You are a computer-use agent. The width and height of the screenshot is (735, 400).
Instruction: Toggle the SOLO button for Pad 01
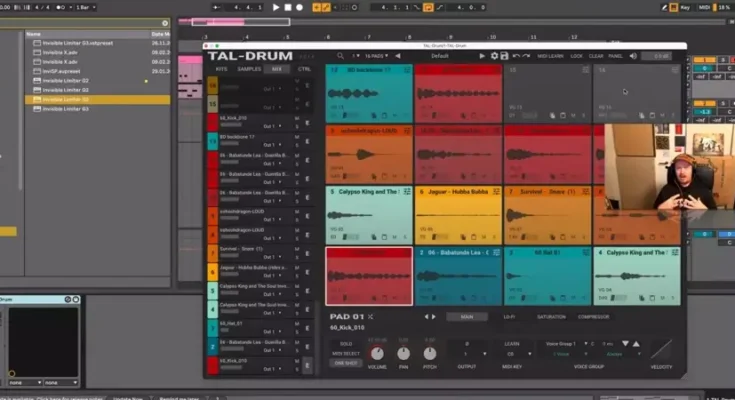pyautogui.click(x=342, y=343)
